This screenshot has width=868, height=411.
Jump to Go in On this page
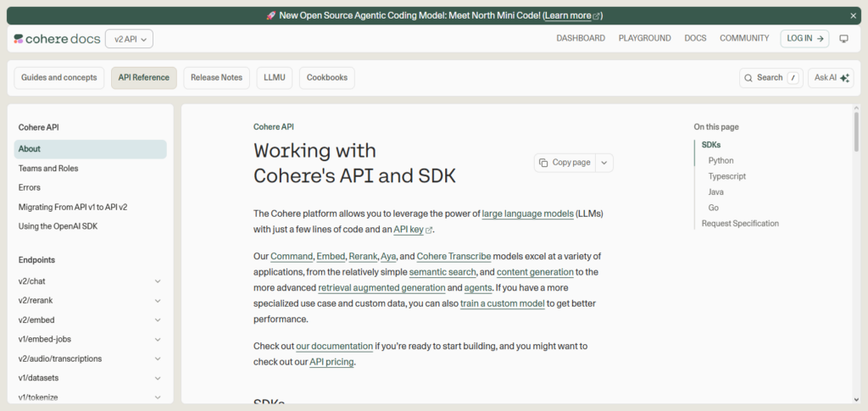(714, 208)
